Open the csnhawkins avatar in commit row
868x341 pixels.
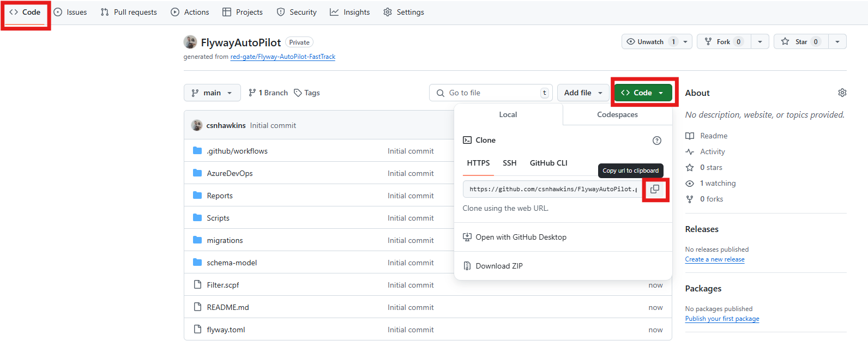point(197,125)
